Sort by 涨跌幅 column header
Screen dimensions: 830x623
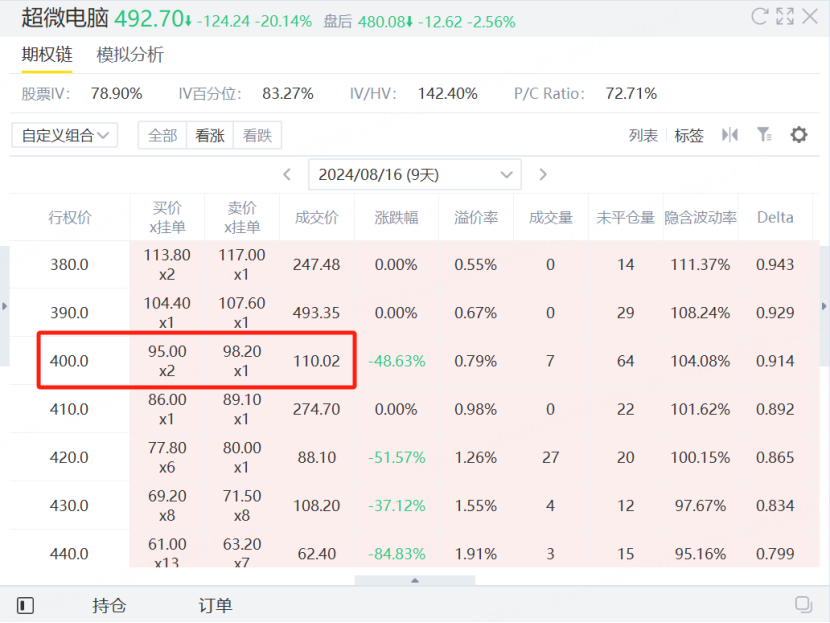click(396, 218)
